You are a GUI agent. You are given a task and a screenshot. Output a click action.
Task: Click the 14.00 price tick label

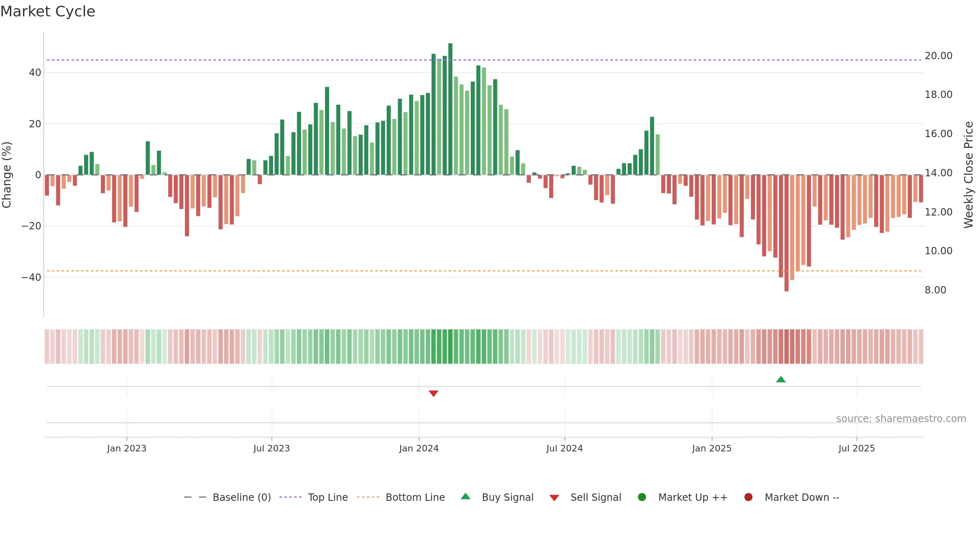(x=938, y=173)
